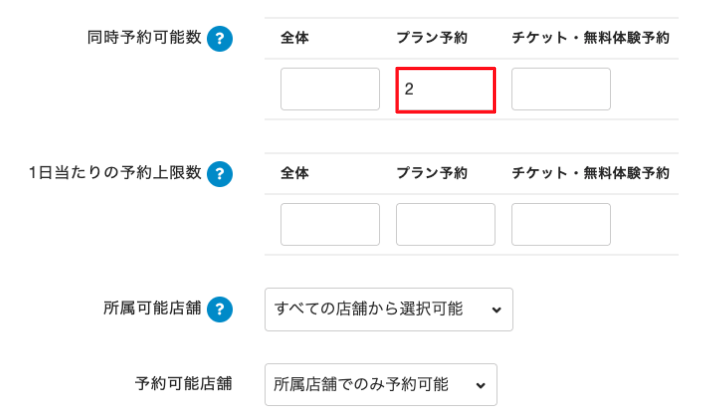Open the すべての店舗から選択可能 dropdown

(389, 310)
